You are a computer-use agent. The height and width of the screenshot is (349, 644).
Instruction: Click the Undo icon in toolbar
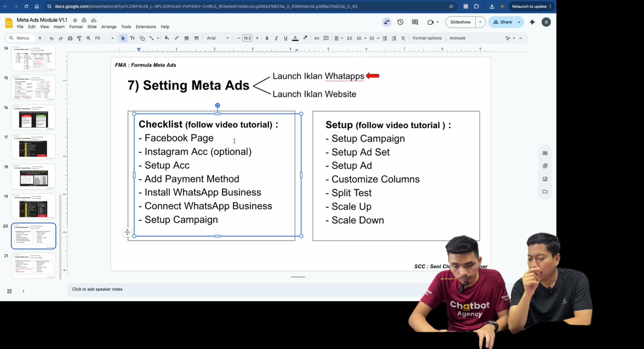point(51,38)
